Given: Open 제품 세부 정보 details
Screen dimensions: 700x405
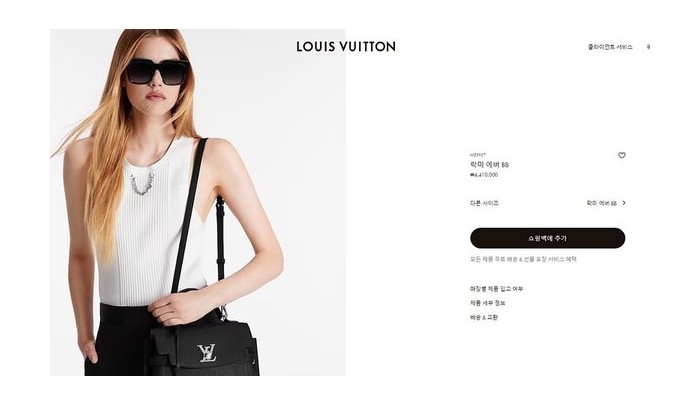Looking at the screenshot, I should click(488, 303).
